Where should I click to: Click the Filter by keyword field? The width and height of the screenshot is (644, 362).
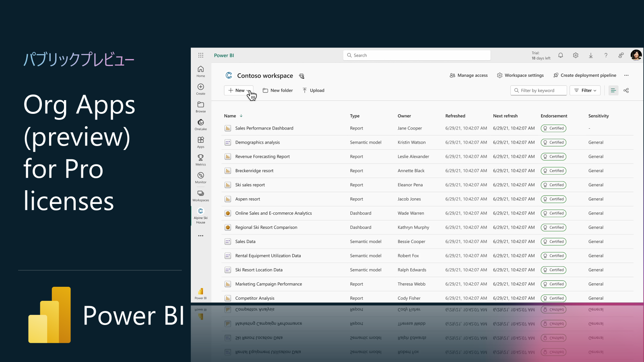click(539, 90)
